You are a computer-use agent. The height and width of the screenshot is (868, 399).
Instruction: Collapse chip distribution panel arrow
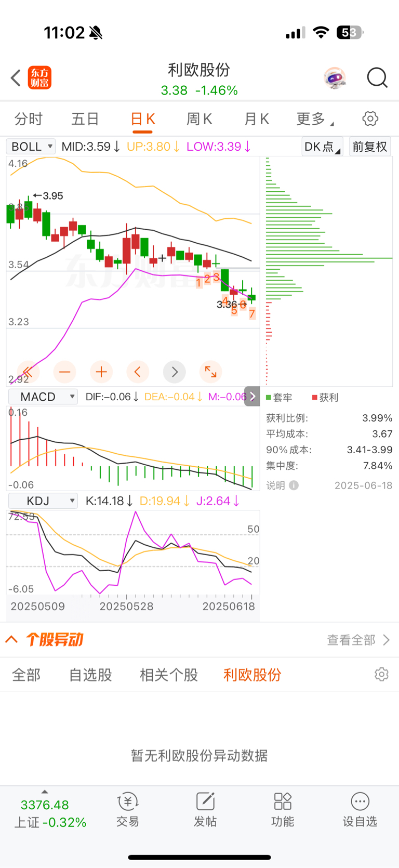pyautogui.click(x=252, y=397)
